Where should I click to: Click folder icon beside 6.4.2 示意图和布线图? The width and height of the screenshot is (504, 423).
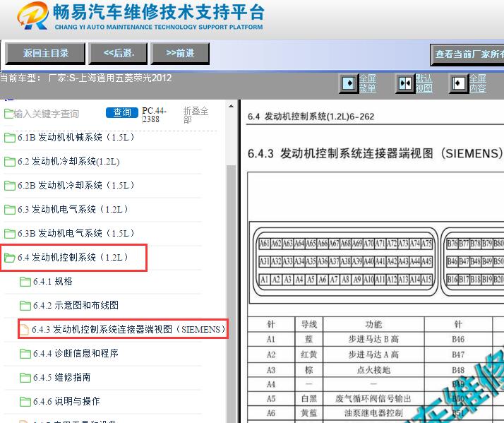[x=25, y=306]
